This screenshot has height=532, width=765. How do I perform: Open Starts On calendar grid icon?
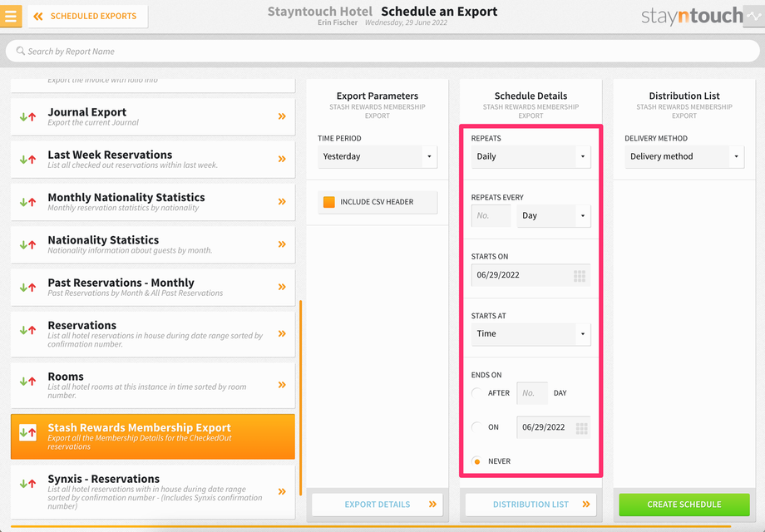(x=579, y=276)
